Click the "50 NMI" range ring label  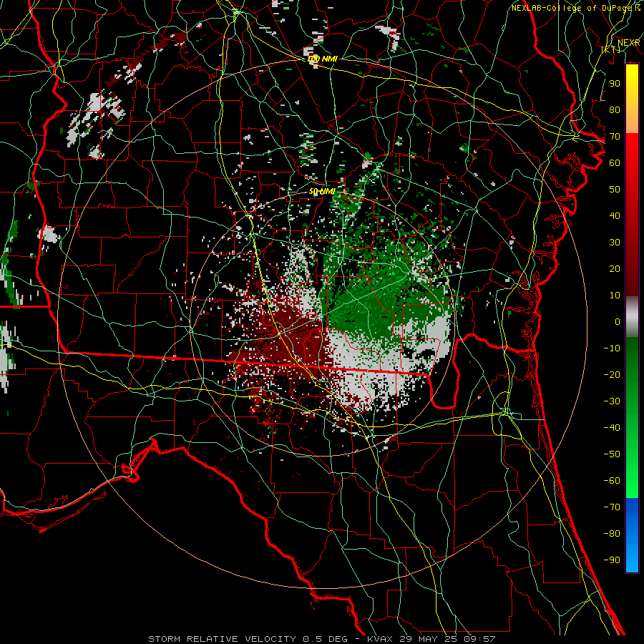323,191
